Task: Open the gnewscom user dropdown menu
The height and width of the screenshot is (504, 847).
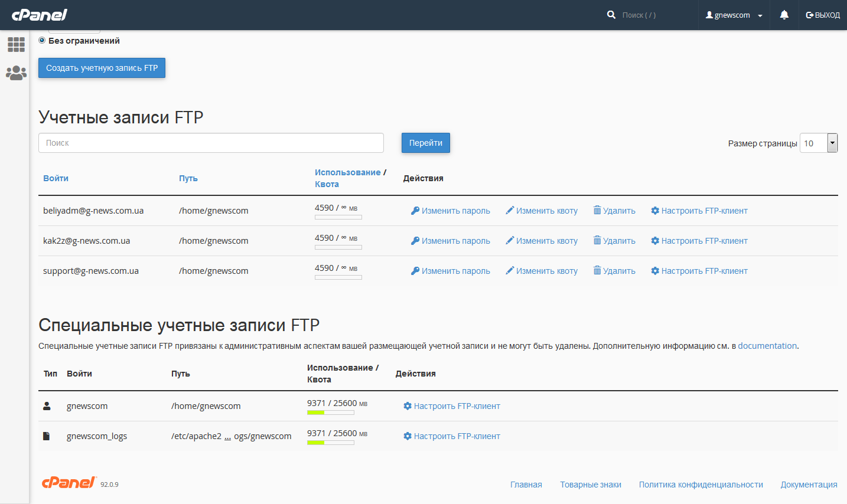Action: click(734, 15)
